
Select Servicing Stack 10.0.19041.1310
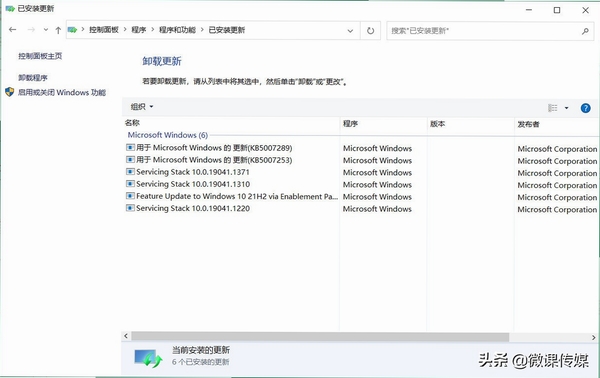click(193, 184)
